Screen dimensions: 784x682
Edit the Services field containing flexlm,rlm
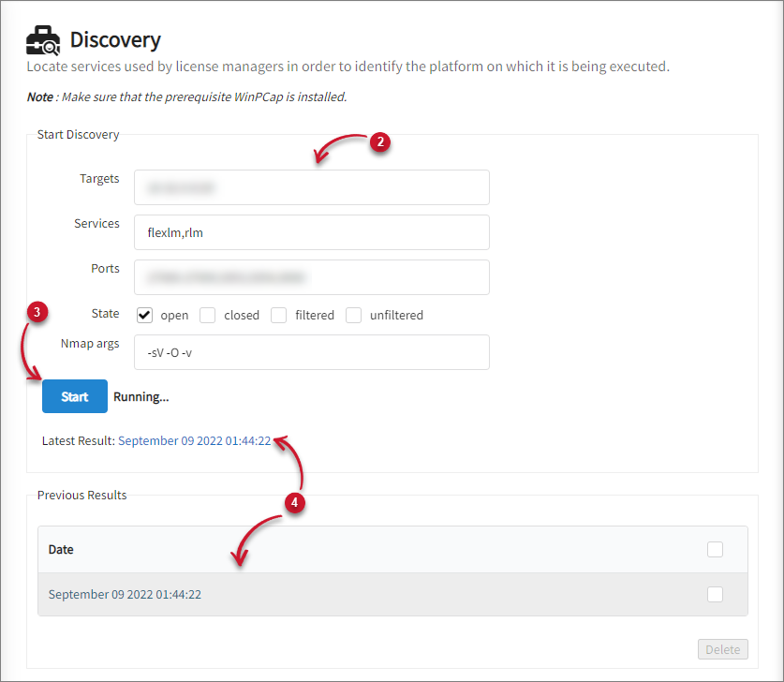pyautogui.click(x=314, y=232)
